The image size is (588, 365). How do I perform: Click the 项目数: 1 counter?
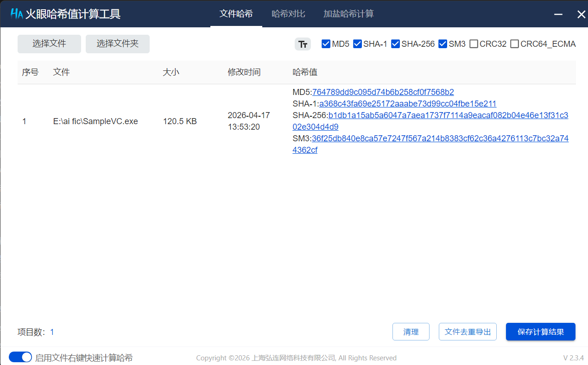36,332
